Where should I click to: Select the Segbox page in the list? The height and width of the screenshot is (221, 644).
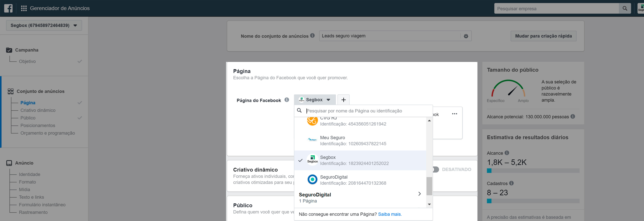click(x=360, y=160)
